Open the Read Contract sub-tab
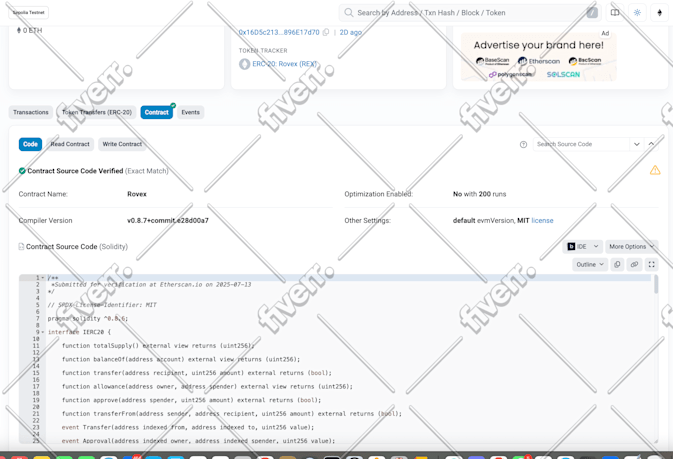This screenshot has height=459, width=673. [70, 144]
